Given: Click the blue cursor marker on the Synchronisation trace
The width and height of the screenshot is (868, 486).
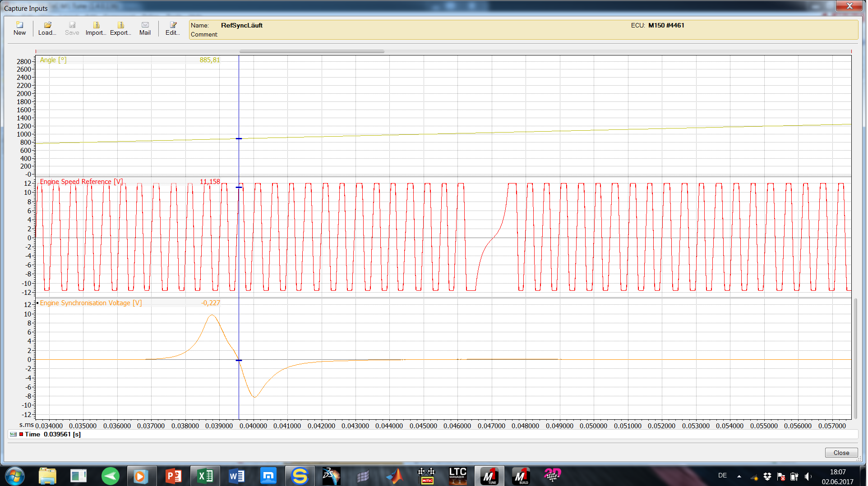Looking at the screenshot, I should 239,360.
